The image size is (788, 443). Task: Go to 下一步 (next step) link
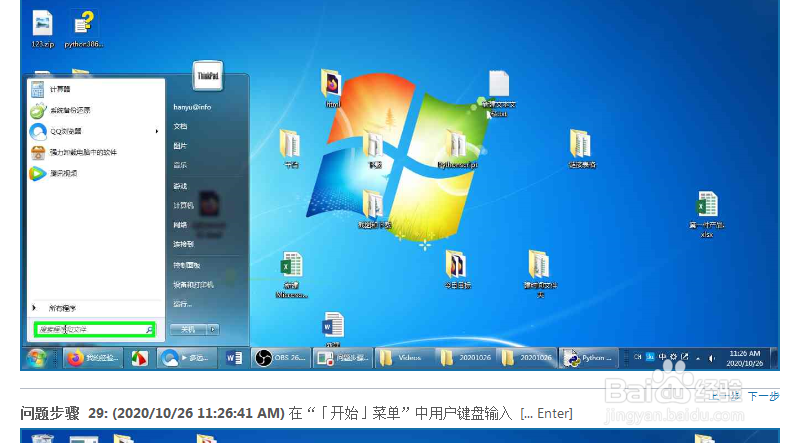pos(763,396)
